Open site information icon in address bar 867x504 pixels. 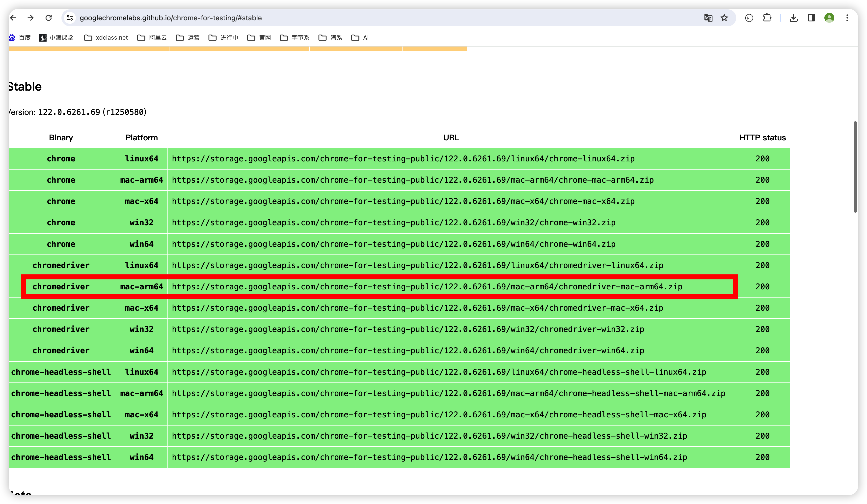pos(70,18)
